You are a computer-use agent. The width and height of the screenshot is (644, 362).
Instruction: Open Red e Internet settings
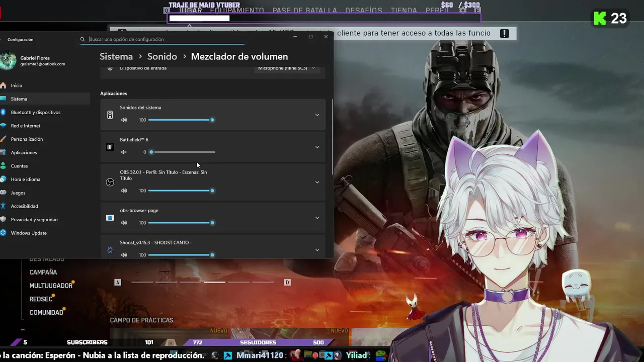click(x=45, y=126)
